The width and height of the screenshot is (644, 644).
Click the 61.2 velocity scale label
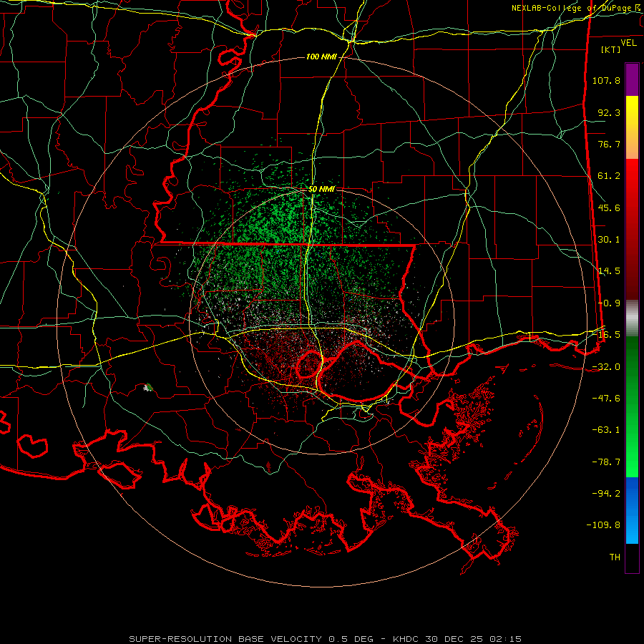pyautogui.click(x=609, y=176)
